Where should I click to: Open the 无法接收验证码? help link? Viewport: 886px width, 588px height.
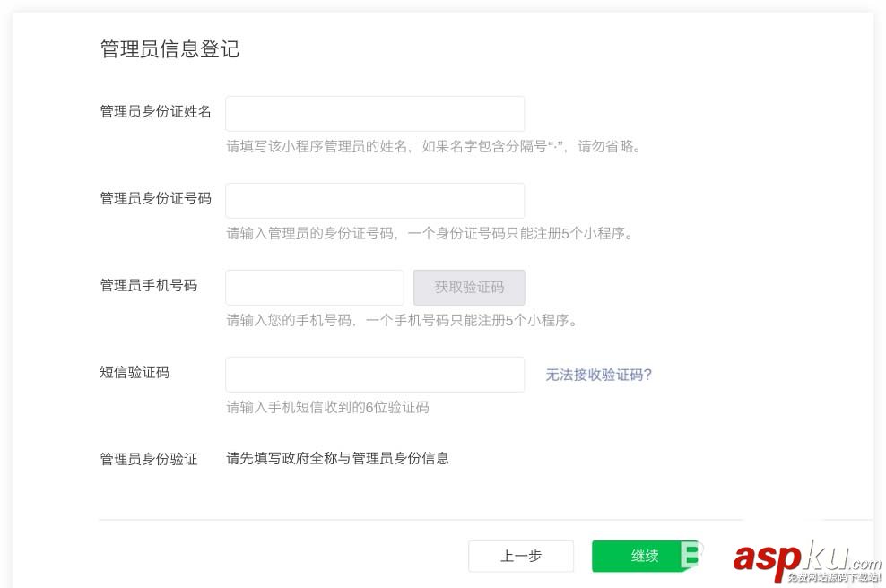coord(598,376)
